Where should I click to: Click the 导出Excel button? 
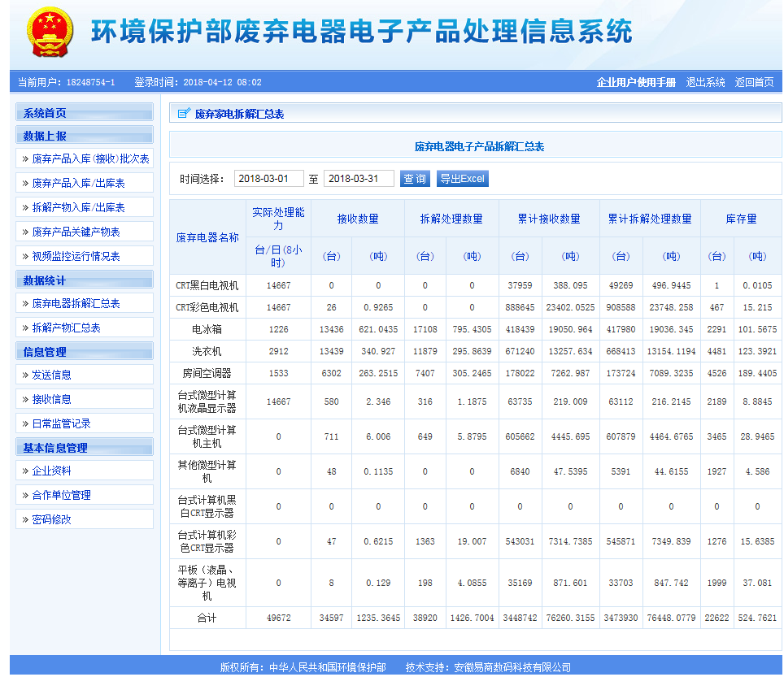(462, 179)
